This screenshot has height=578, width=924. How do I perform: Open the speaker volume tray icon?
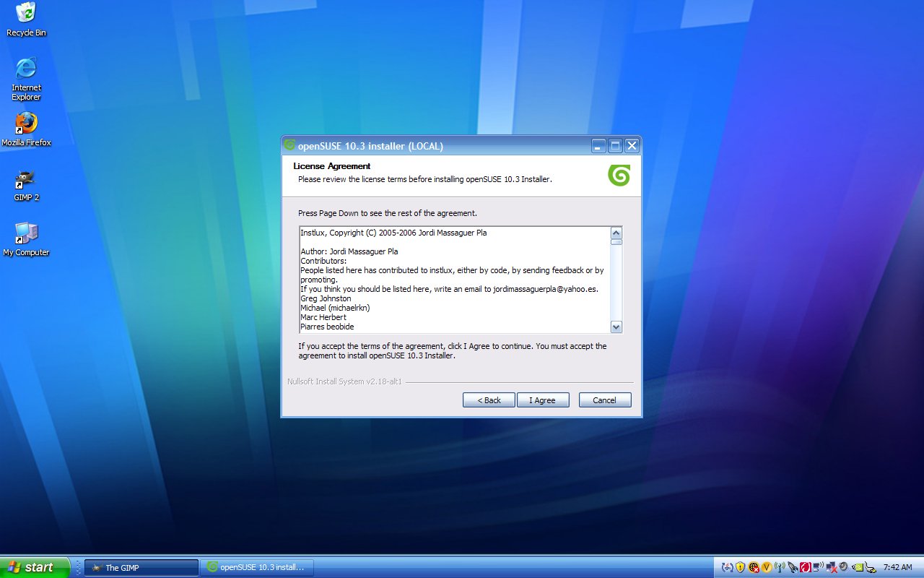click(844, 567)
